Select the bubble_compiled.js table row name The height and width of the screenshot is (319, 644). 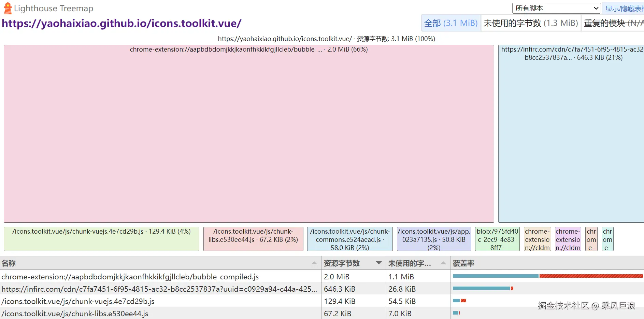click(130, 277)
